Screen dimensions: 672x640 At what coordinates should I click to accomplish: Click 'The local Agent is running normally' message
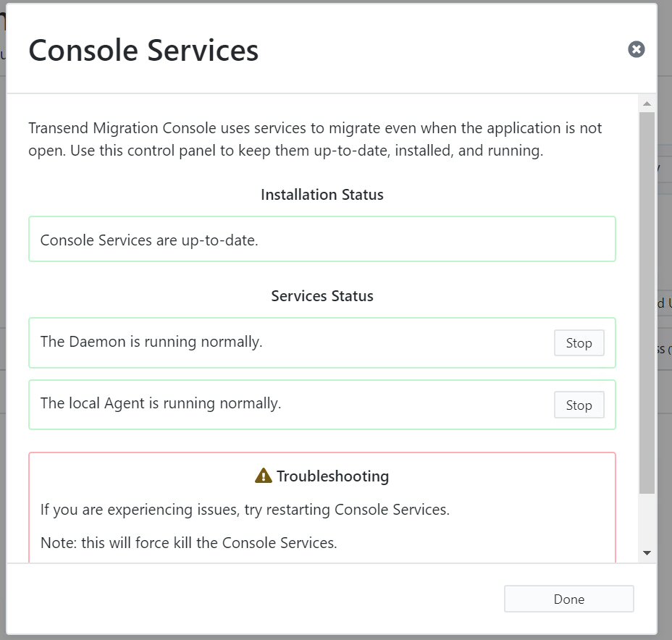coord(161,403)
